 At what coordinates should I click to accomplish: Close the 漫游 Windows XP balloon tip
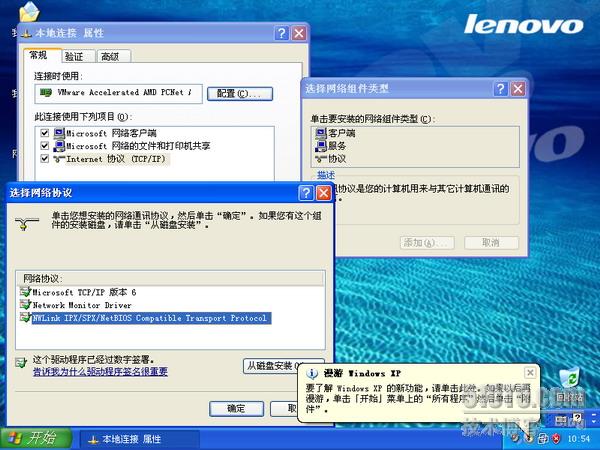point(530,373)
